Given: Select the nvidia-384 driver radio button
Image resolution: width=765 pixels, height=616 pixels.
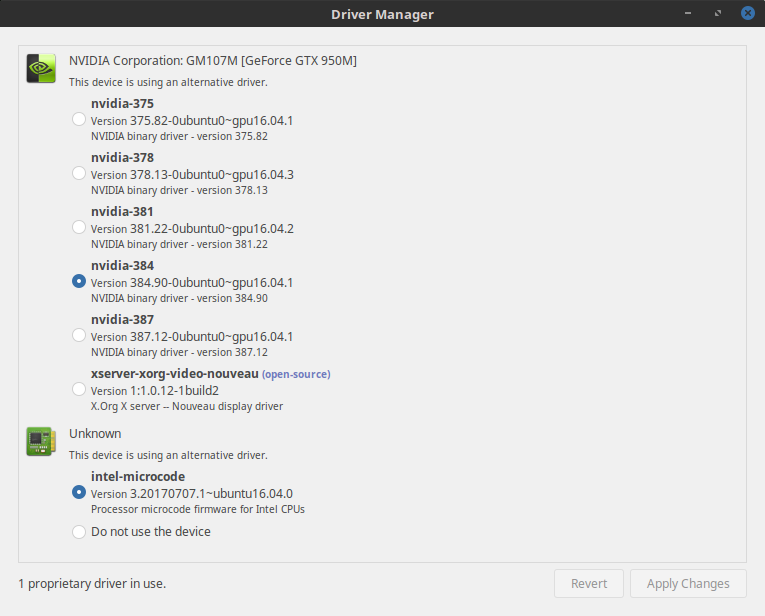Looking at the screenshot, I should (79, 281).
